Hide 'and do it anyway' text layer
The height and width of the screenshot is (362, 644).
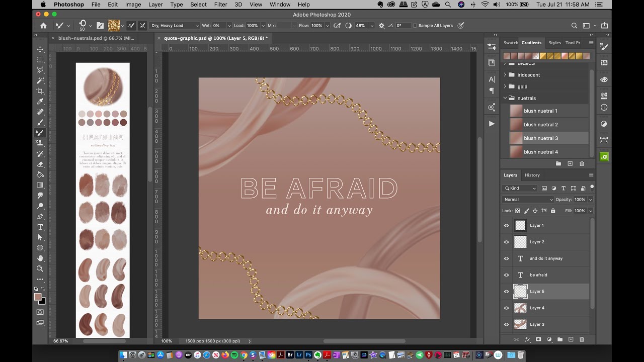(507, 258)
